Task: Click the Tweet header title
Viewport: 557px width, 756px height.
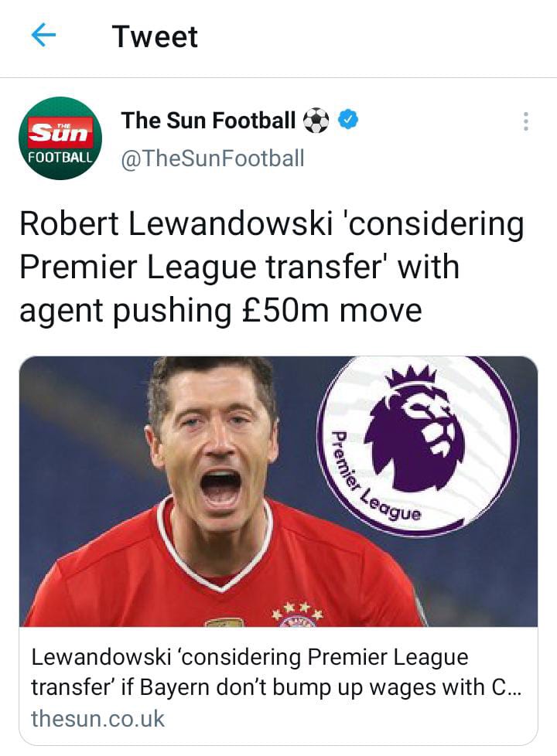Action: [x=155, y=36]
